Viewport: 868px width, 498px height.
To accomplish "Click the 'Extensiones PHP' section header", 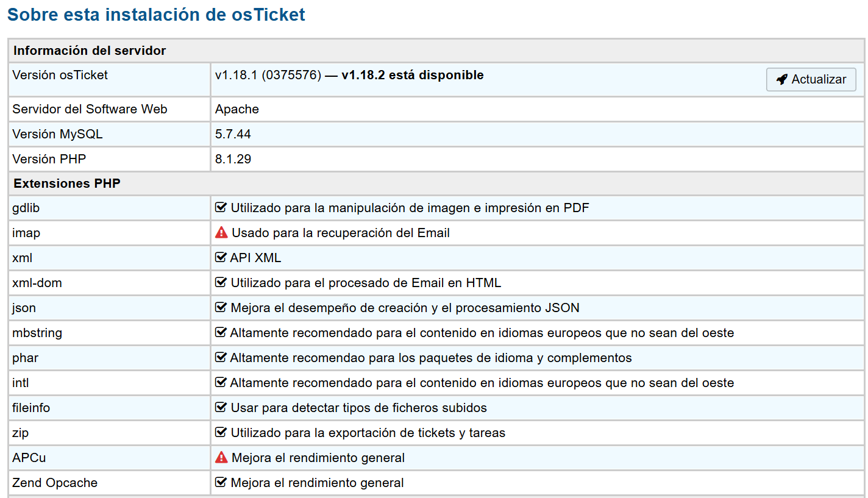I will 67,183.
